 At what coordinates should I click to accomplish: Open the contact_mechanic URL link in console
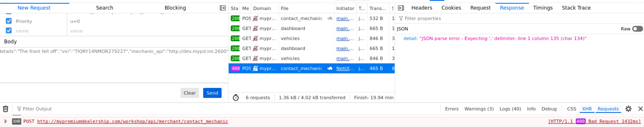click(132, 121)
